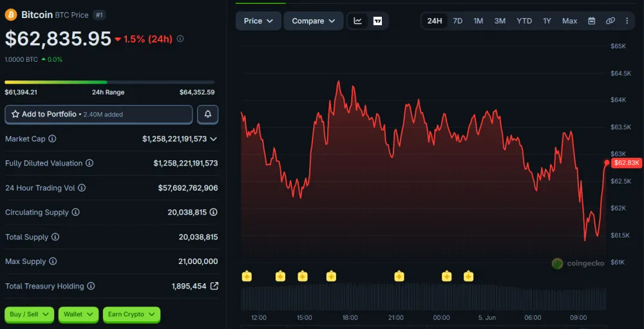Screen dimensions: 644x329
Task: Switch to line chart view icon
Action: [x=357, y=21]
